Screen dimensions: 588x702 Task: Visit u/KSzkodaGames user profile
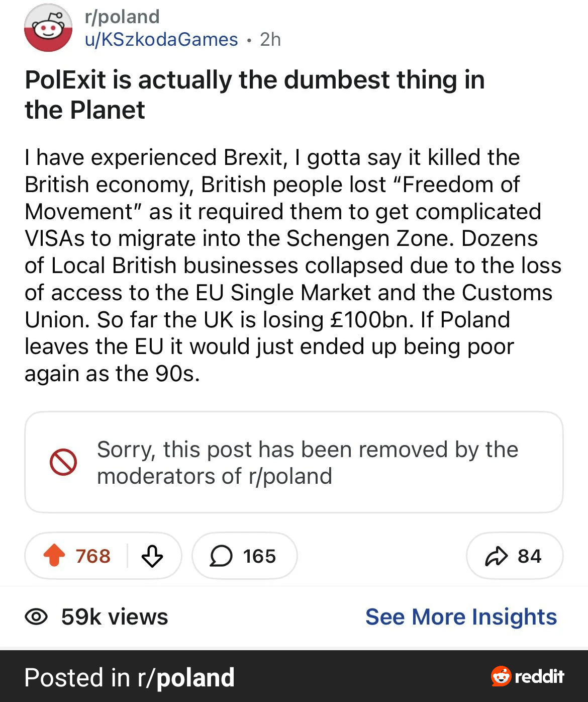coord(161,39)
